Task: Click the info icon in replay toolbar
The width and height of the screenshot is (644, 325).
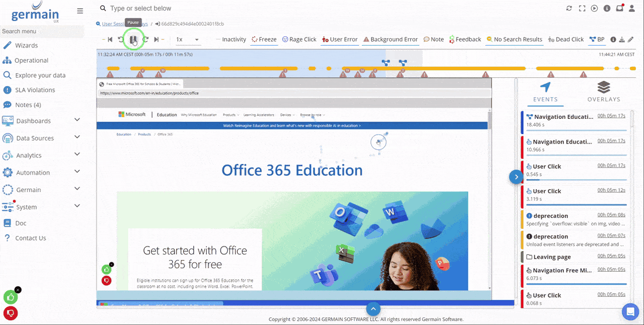Action: click(613, 39)
